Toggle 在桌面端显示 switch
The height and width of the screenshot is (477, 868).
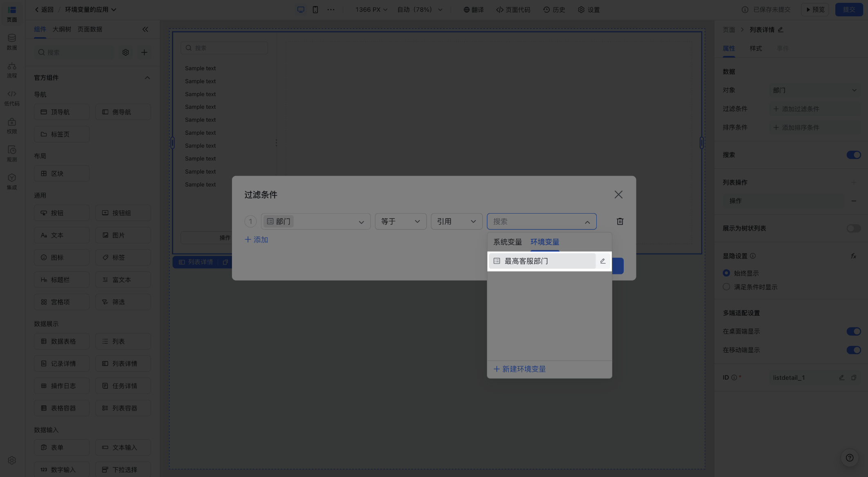[854, 331]
